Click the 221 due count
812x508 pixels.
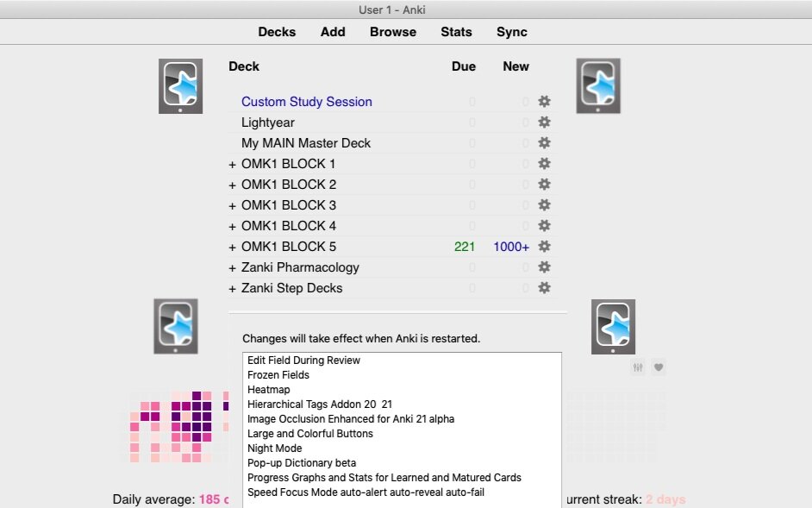click(464, 247)
